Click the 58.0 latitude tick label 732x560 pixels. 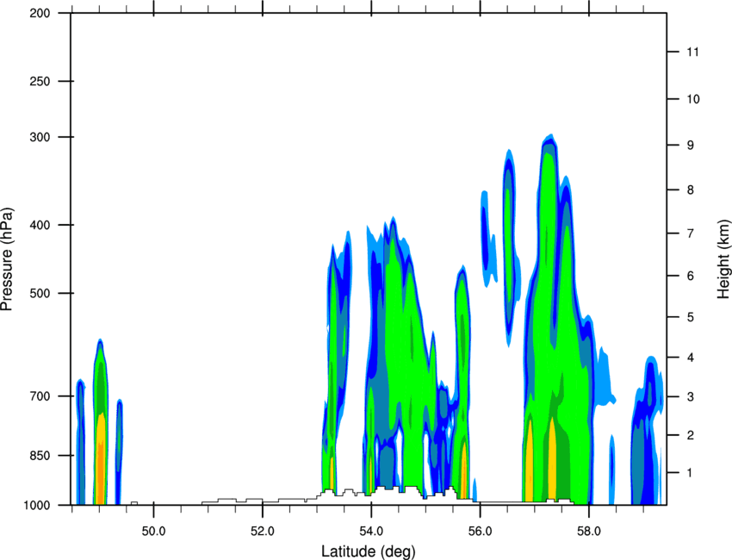click(589, 532)
